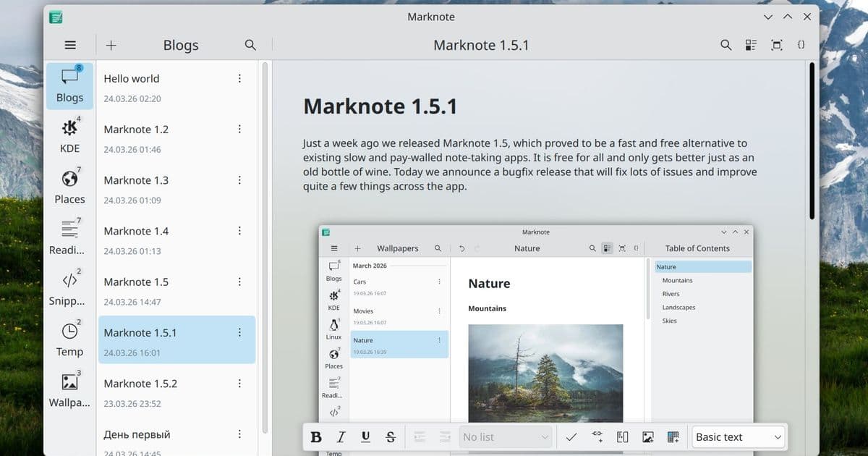Open the Places notebook globe icon
The width and height of the screenshot is (868, 456).
point(69,187)
